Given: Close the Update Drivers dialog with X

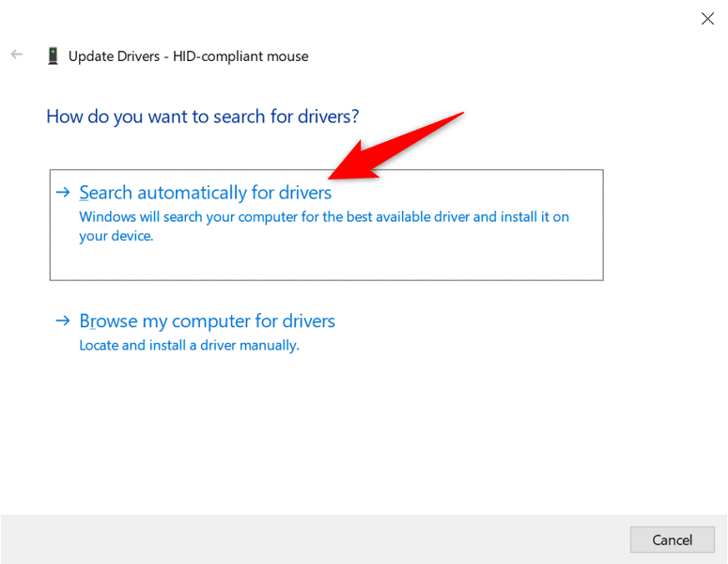Looking at the screenshot, I should [x=707, y=19].
